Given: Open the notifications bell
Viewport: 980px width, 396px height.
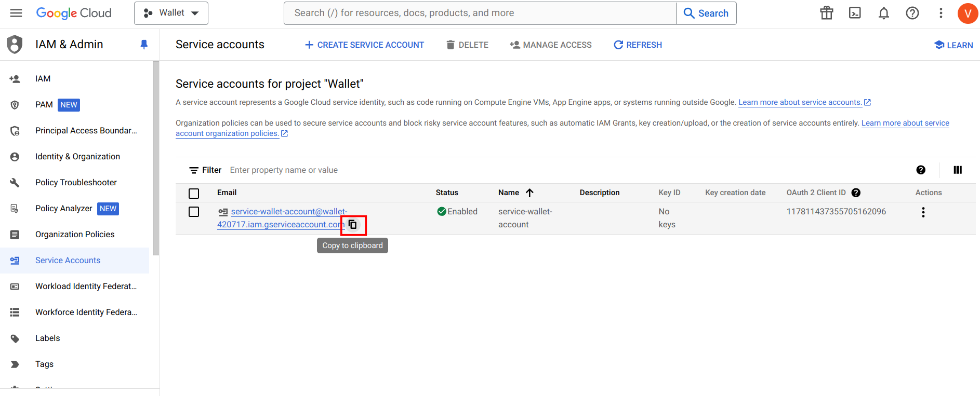Looking at the screenshot, I should point(883,13).
